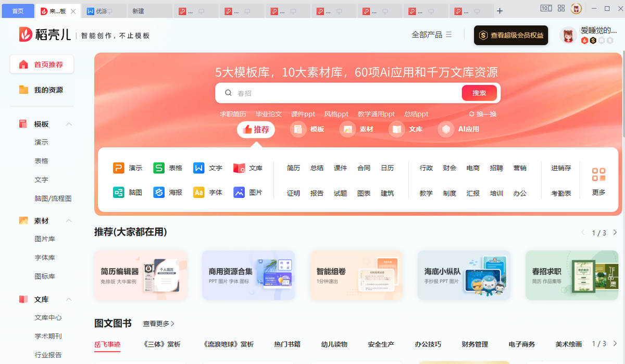Viewport: 625px width, 364px height.
Task: Collapse the 模板 sidebar section
Action: [69, 124]
